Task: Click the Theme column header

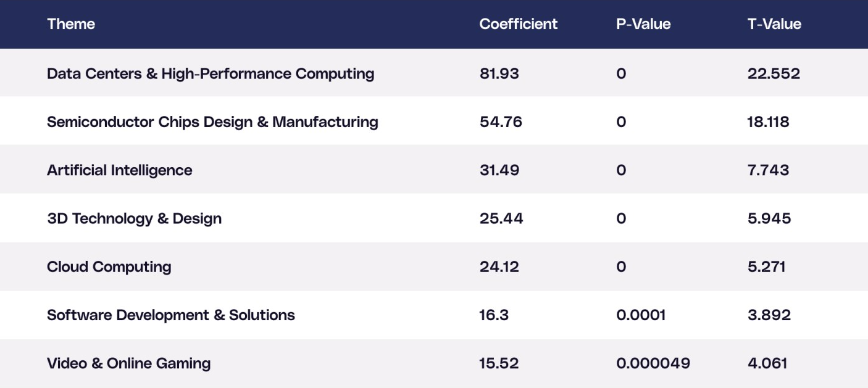Action: click(71, 24)
